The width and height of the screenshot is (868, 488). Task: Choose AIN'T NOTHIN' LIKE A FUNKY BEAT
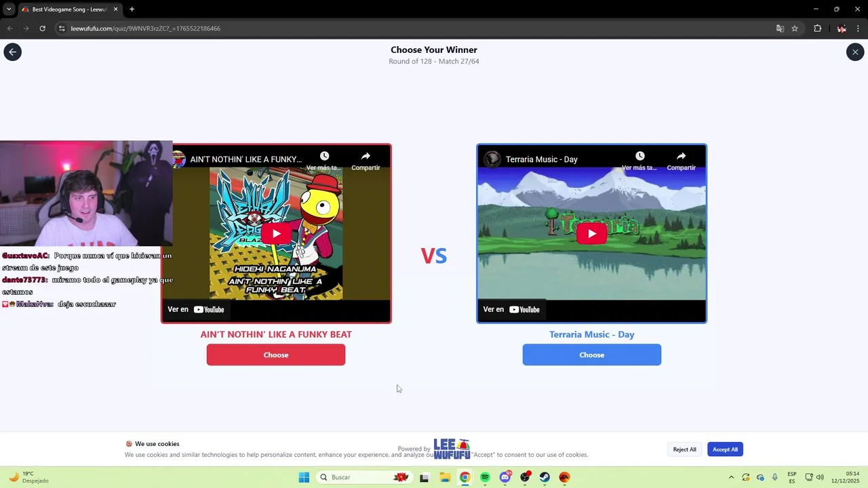(276, 354)
